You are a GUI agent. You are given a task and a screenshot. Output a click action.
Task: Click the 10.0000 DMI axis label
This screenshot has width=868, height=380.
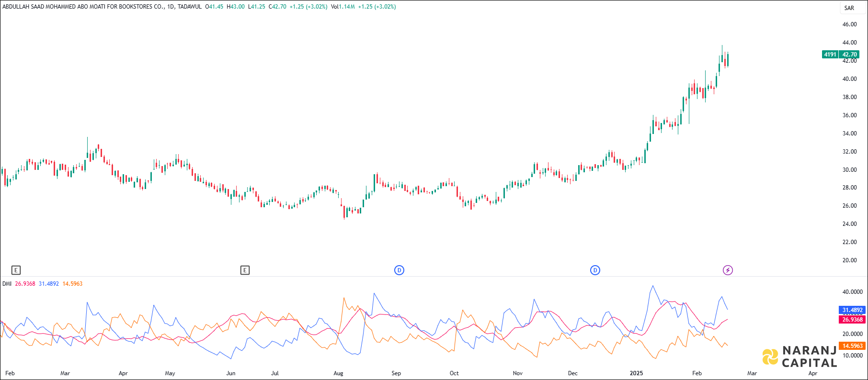pyautogui.click(x=853, y=356)
